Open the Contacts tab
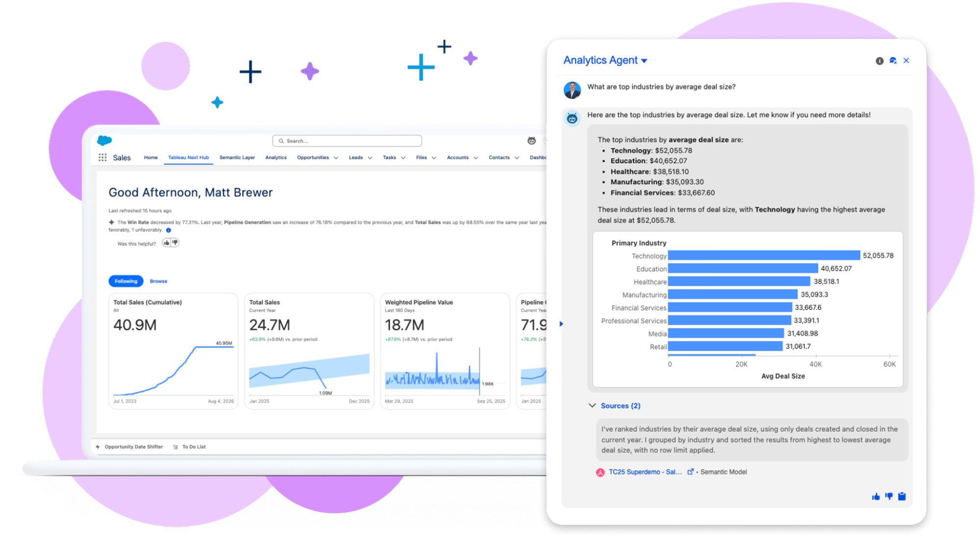980x552 pixels. pyautogui.click(x=499, y=158)
